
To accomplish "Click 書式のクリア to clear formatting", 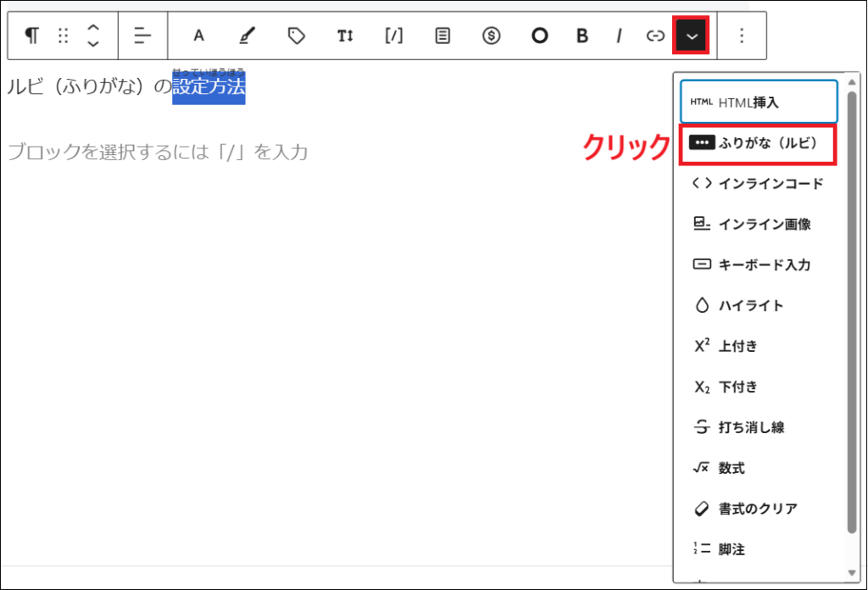I will click(759, 509).
